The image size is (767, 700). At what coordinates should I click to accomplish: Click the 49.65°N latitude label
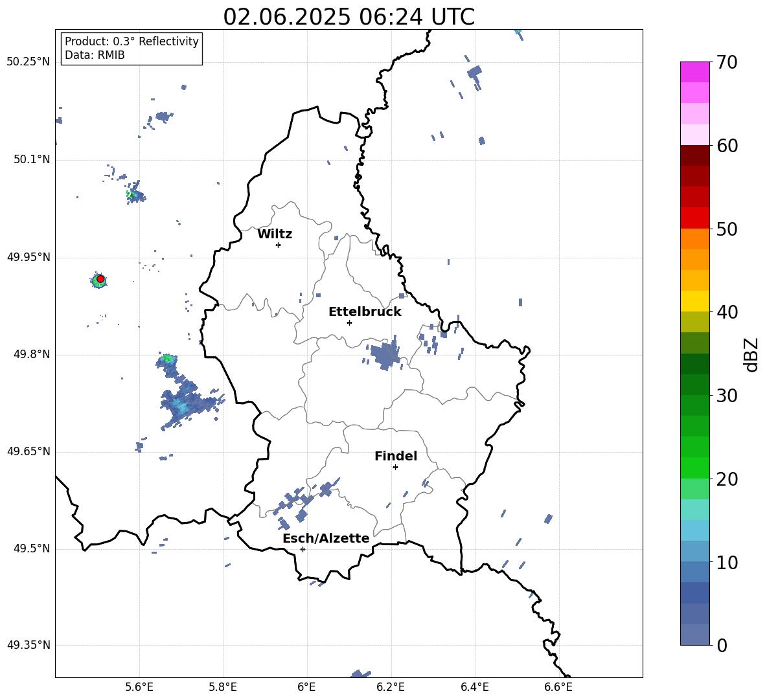pos(29,451)
